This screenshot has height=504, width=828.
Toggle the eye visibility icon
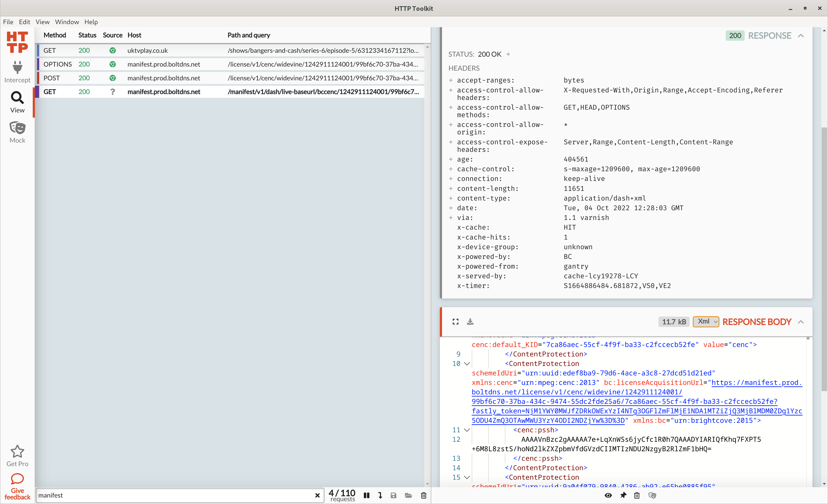pos(608,495)
